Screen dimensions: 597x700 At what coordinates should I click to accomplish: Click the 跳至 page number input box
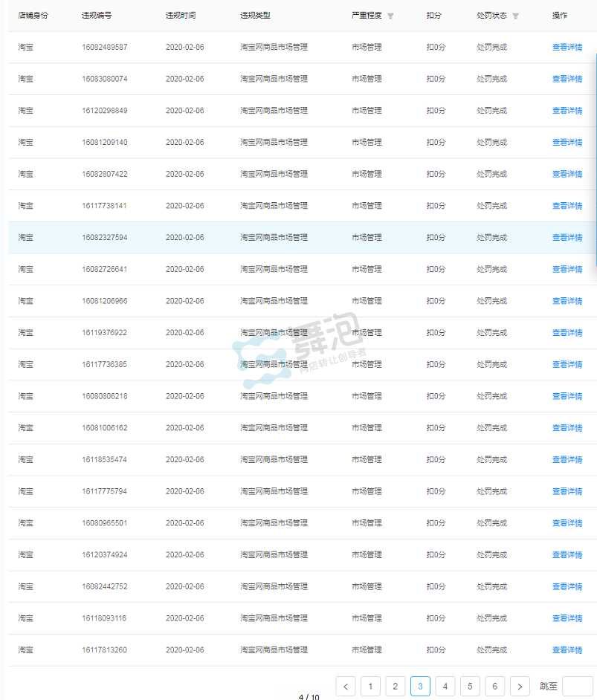click(x=577, y=687)
